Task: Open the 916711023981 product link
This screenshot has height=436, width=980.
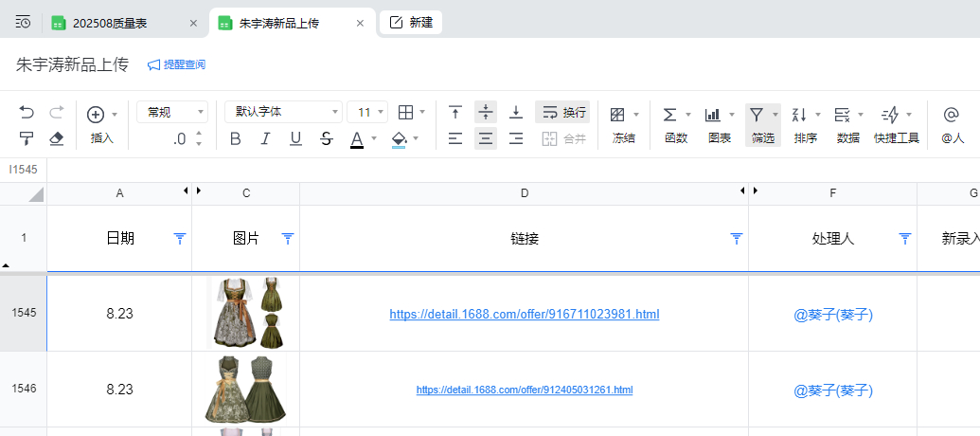Action: click(x=524, y=314)
